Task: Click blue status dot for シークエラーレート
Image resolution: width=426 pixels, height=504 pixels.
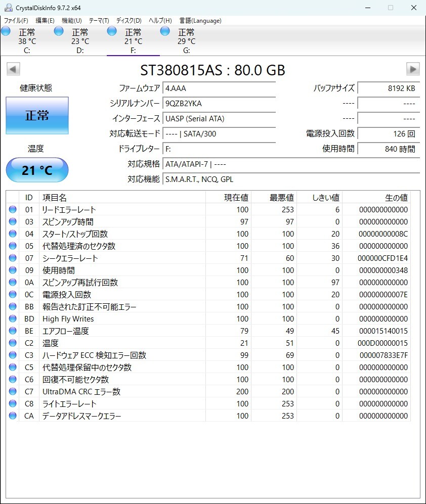Action: click(13, 258)
